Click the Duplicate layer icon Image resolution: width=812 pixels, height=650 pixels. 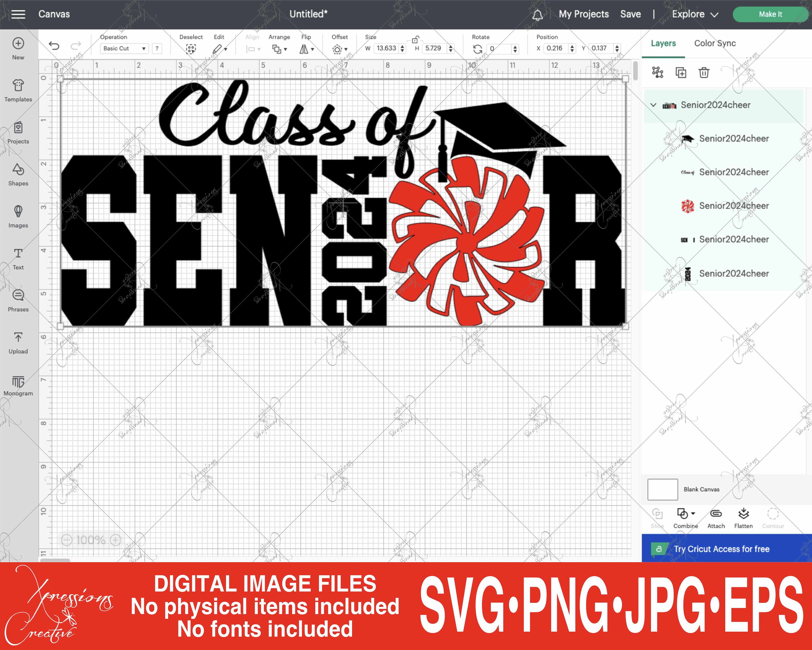tap(681, 72)
